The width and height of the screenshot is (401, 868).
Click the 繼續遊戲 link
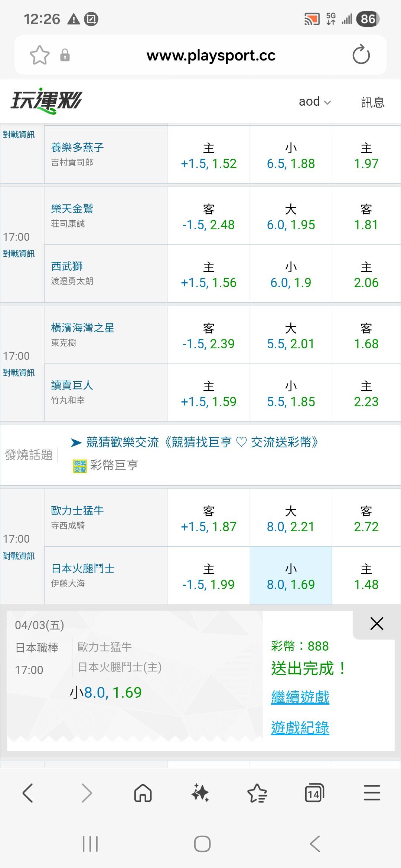point(300,697)
